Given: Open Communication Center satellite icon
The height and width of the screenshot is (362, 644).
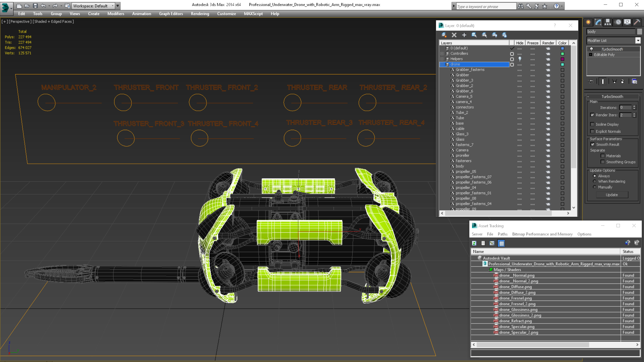Looking at the screenshot, I should [537, 6].
